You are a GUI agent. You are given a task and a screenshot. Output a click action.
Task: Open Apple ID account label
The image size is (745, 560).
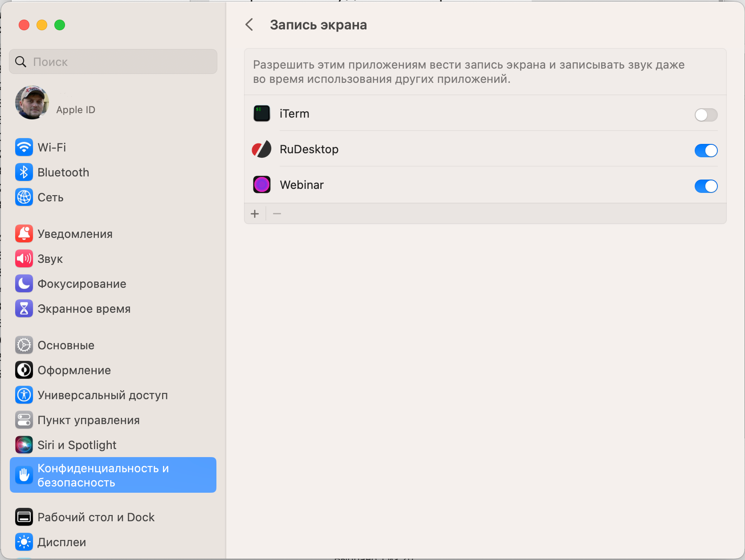coord(76,110)
